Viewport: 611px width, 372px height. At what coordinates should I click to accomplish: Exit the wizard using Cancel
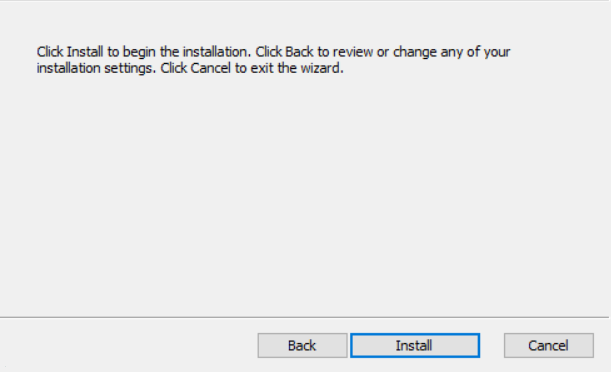pyautogui.click(x=549, y=345)
